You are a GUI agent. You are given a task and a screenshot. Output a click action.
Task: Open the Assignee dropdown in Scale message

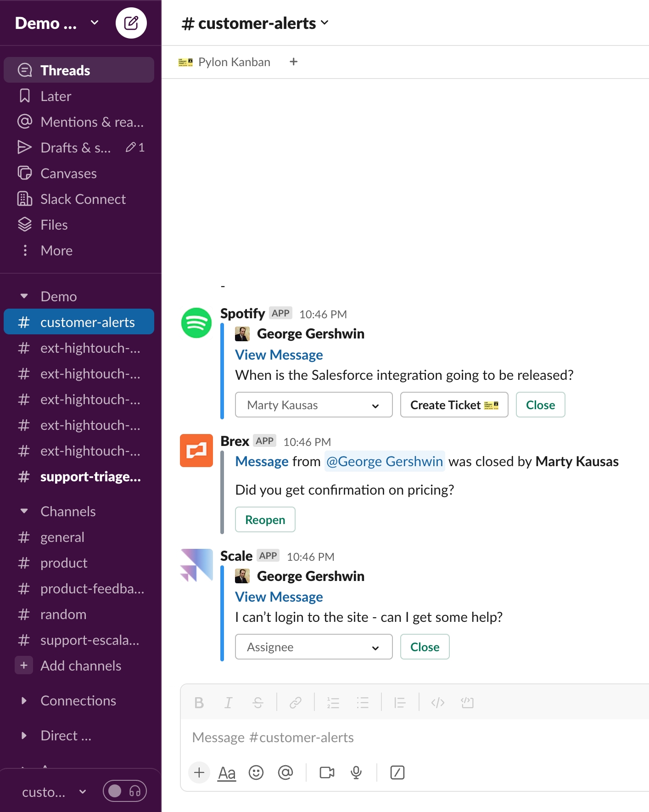(313, 647)
